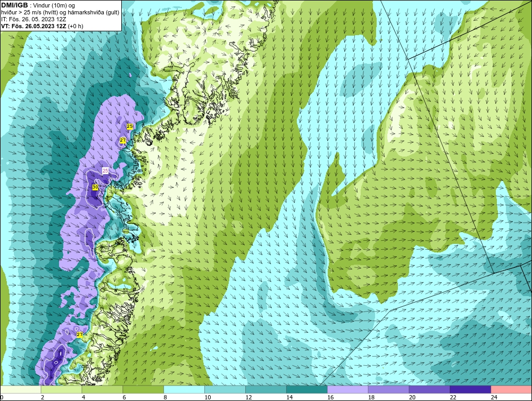Click the '14' legend scale value
The image size is (532, 401).
click(289, 397)
